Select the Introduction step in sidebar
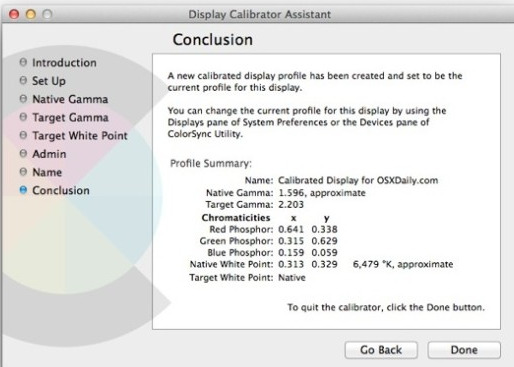The image size is (514, 367). (64, 63)
